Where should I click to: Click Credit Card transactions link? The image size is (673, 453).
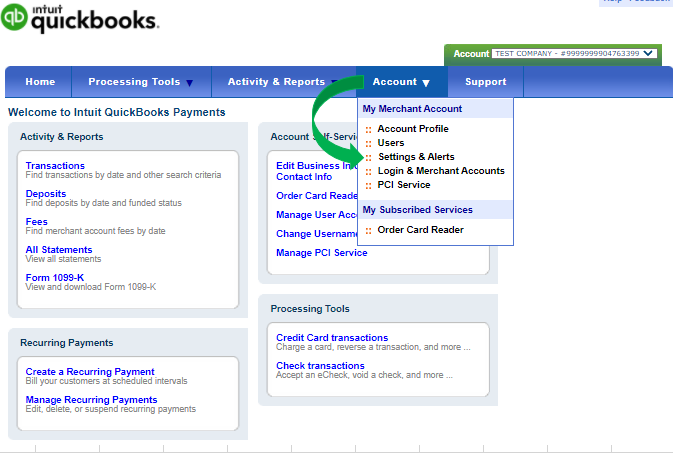(332, 337)
